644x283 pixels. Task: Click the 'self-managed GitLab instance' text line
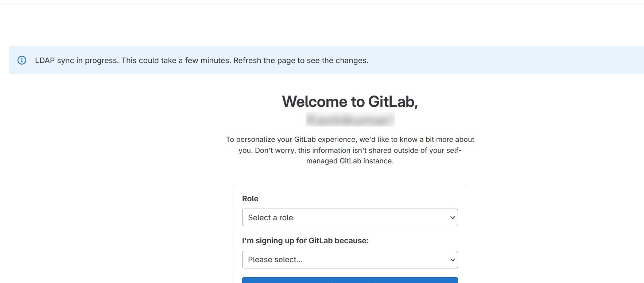[350, 161]
